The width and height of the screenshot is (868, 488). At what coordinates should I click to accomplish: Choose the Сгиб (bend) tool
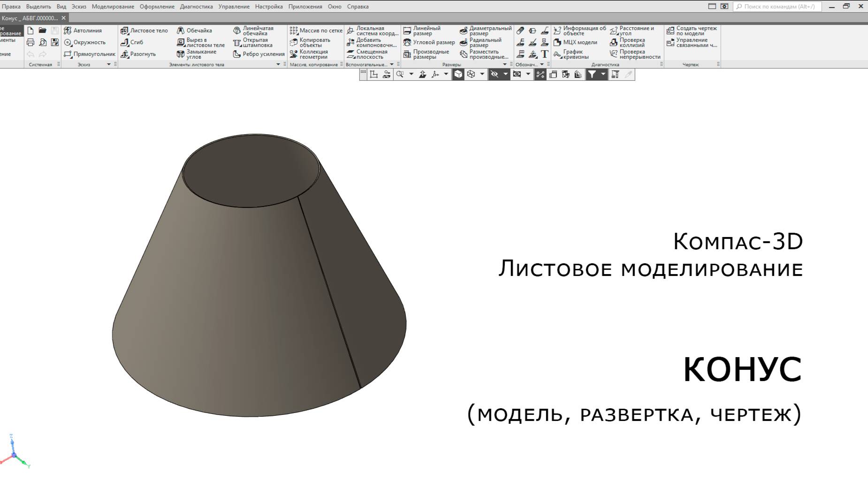coord(132,42)
